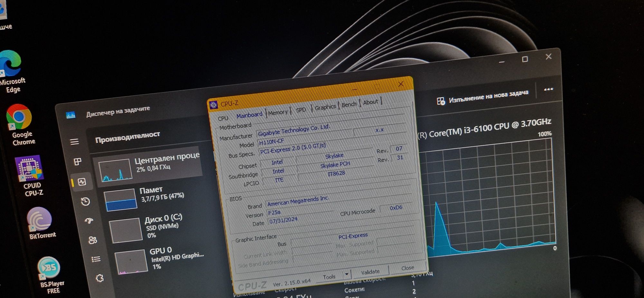The height and width of the screenshot is (298, 644).
Task: Open Task Manager three-dots more options
Action: [x=548, y=89]
